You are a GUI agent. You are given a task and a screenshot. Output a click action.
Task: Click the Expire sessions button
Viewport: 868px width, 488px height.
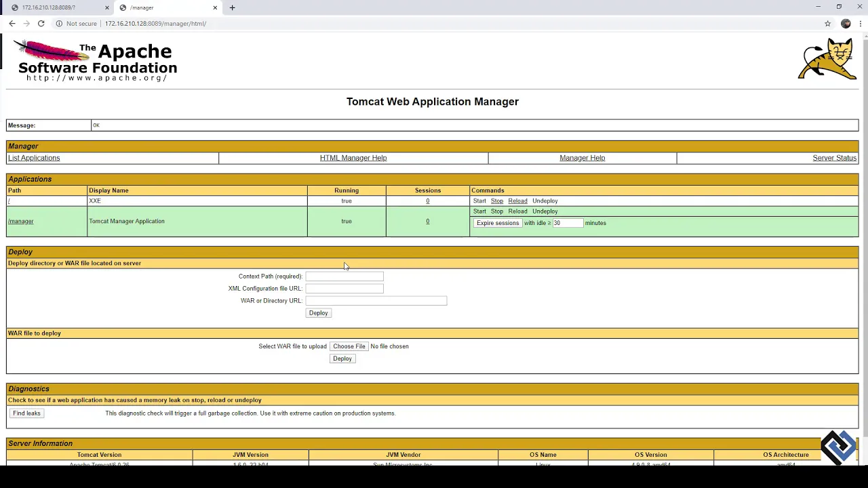(497, 223)
